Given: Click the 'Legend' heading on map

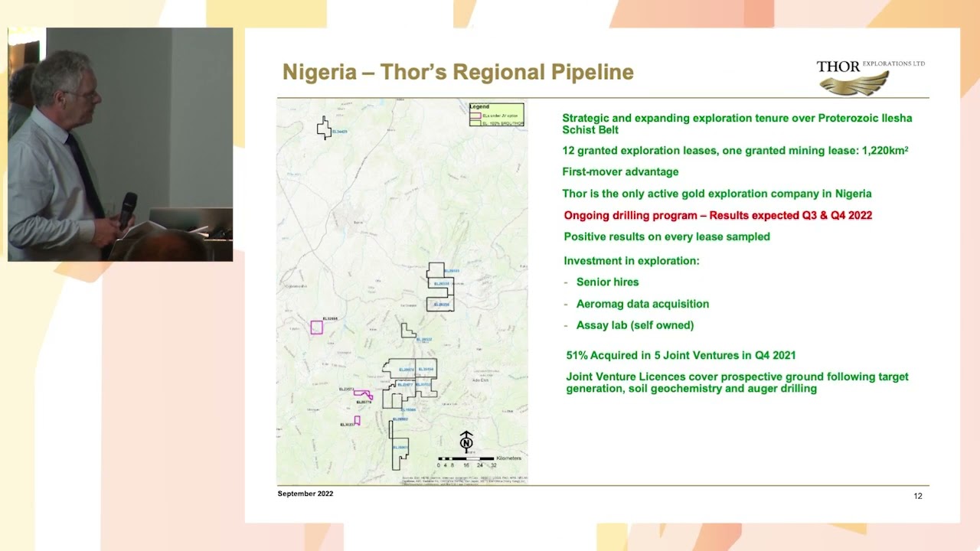Looking at the screenshot, I should pyautogui.click(x=479, y=106).
